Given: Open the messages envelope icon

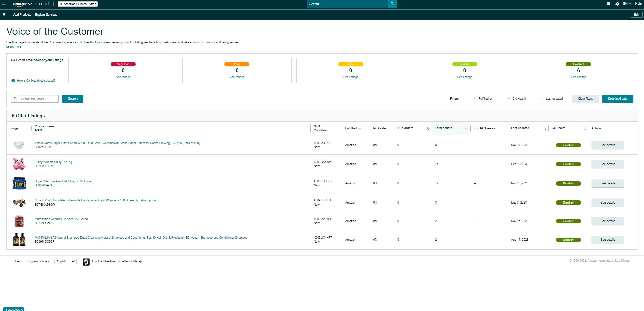Looking at the screenshot, I should coord(608,4).
